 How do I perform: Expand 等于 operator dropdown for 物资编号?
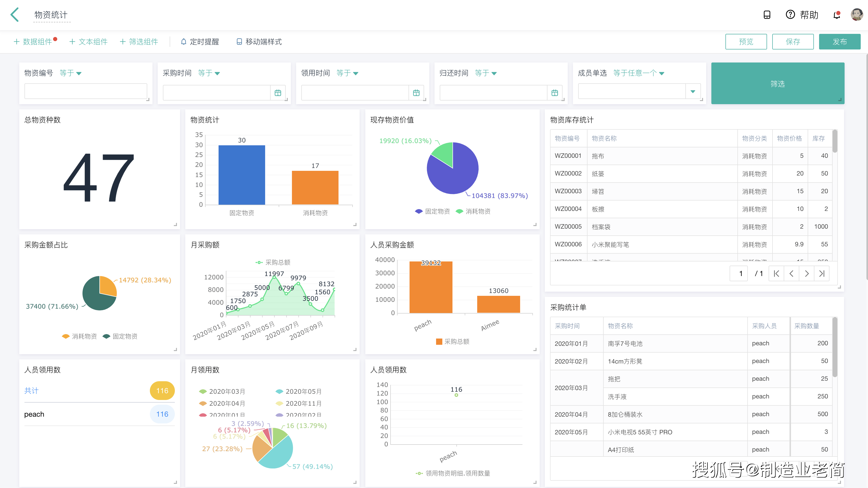click(71, 73)
